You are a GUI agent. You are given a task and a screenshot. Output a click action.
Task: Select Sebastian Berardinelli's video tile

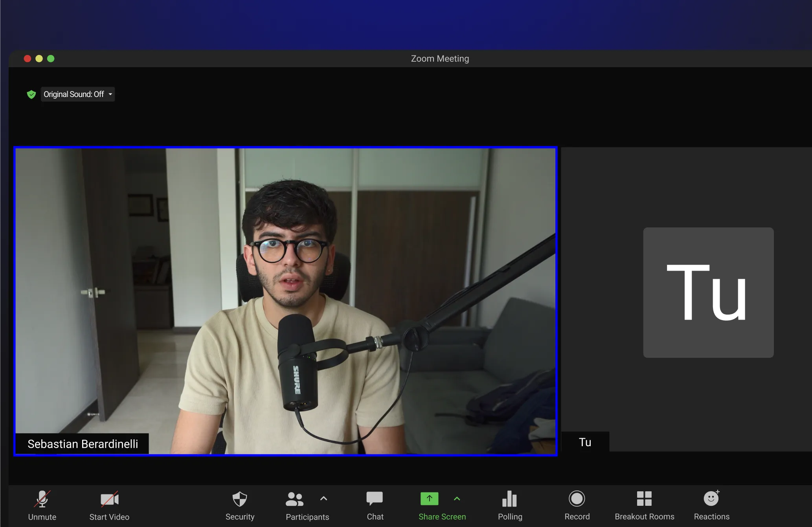[285, 275]
